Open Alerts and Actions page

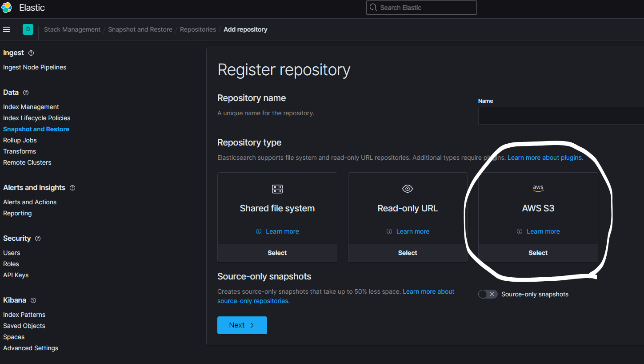point(30,202)
